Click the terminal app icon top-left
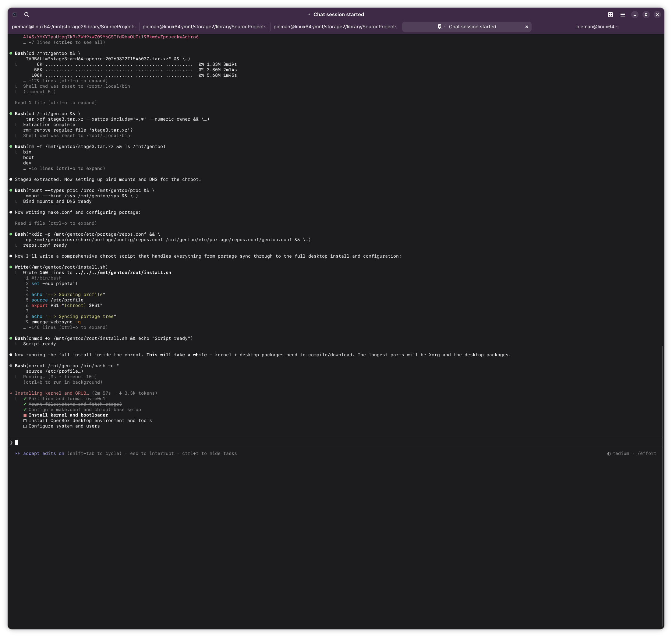This screenshot has height=637, width=672. click(x=15, y=15)
